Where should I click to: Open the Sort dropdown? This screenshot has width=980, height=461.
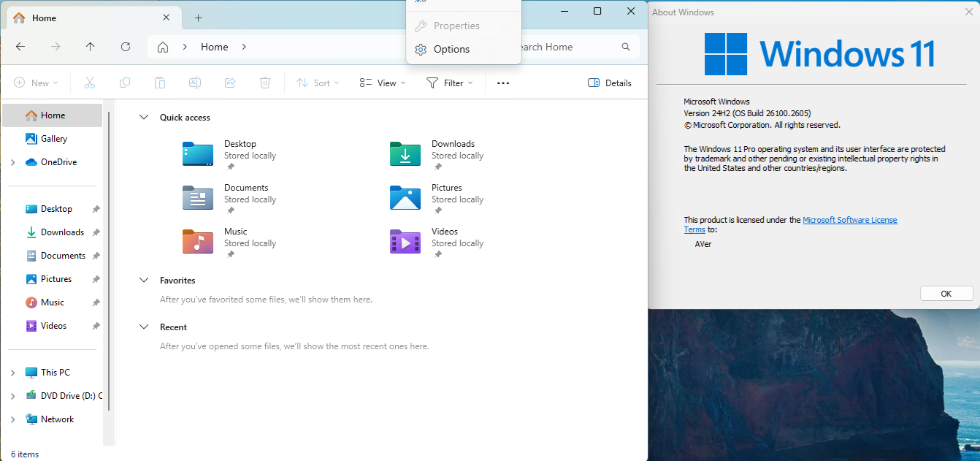318,83
